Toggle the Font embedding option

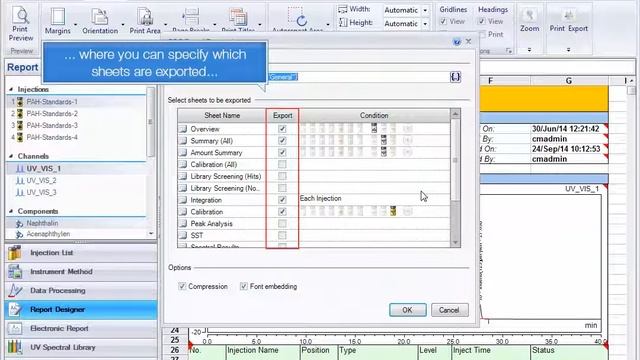tap(244, 287)
